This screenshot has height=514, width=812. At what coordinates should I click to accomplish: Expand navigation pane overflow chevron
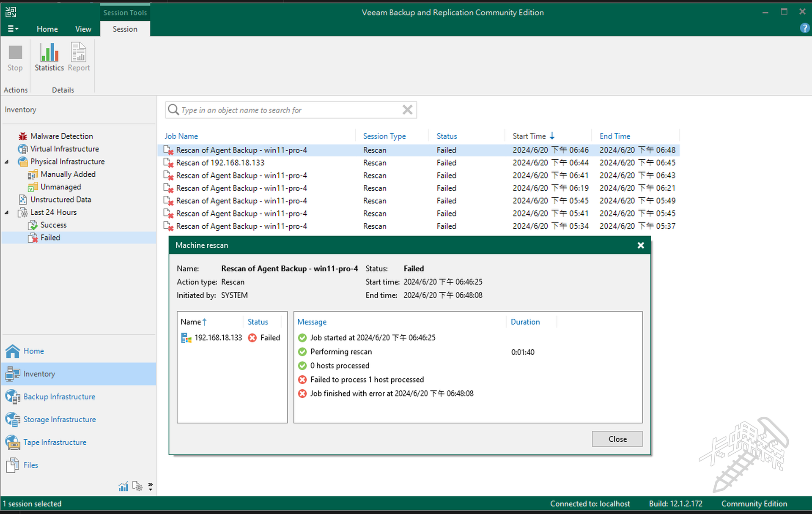click(x=151, y=487)
